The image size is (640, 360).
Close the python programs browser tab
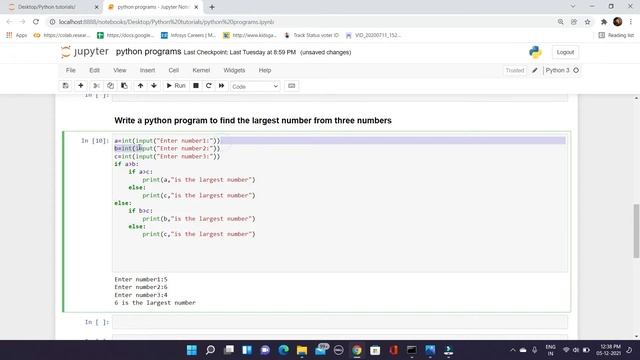point(196,7)
